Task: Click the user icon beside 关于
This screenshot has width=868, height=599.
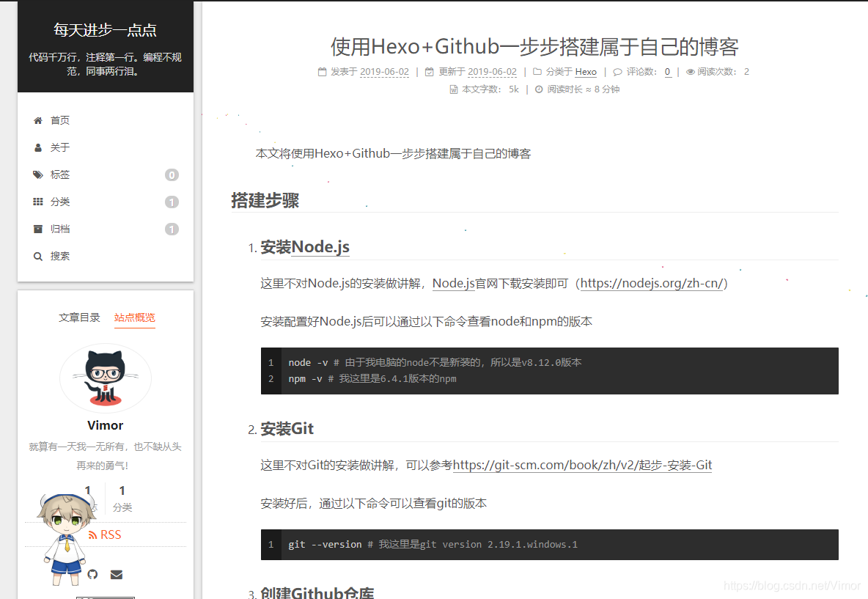Action: [37, 147]
